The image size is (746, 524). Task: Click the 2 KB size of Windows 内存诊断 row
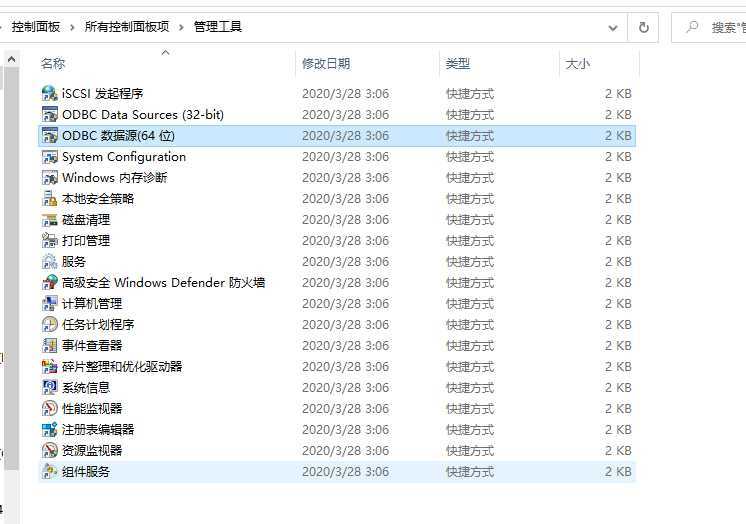618,178
